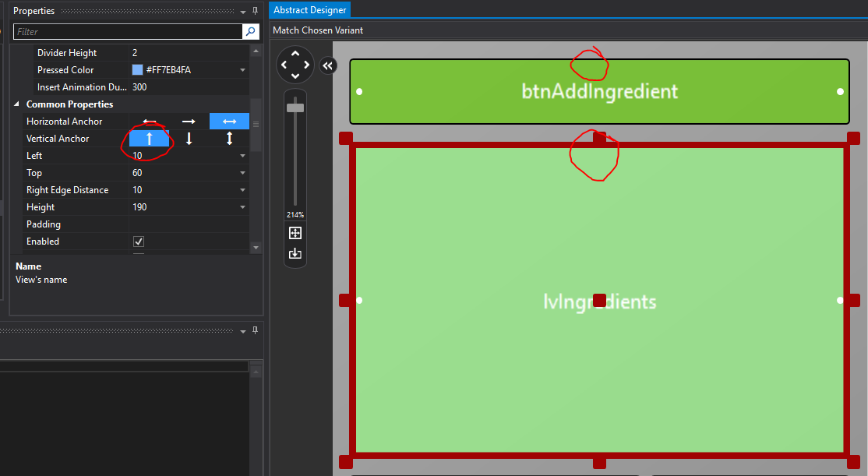This screenshot has width=868, height=476.
Task: Click the fit-to-screen zoom icon
Action: [x=295, y=233]
